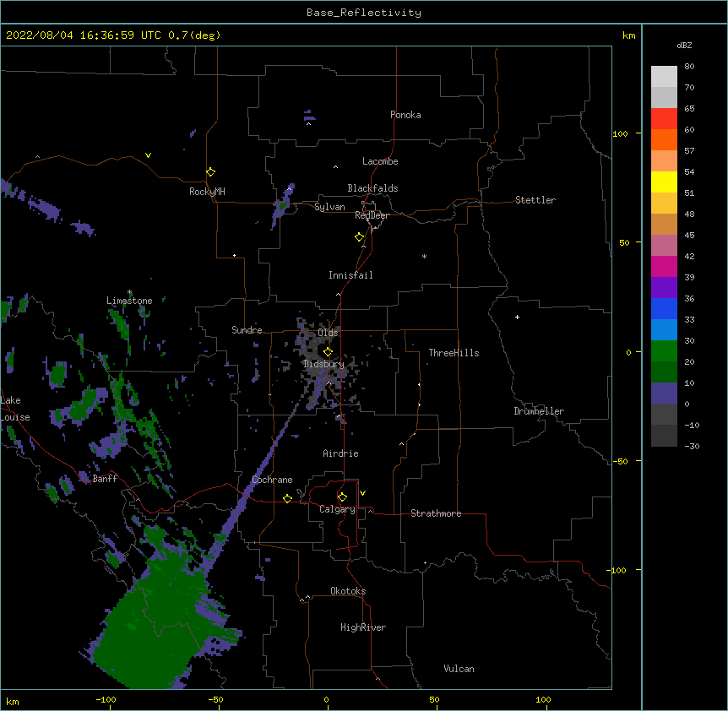Click the slate purple 0–10 dBZ swatch

pos(664,393)
